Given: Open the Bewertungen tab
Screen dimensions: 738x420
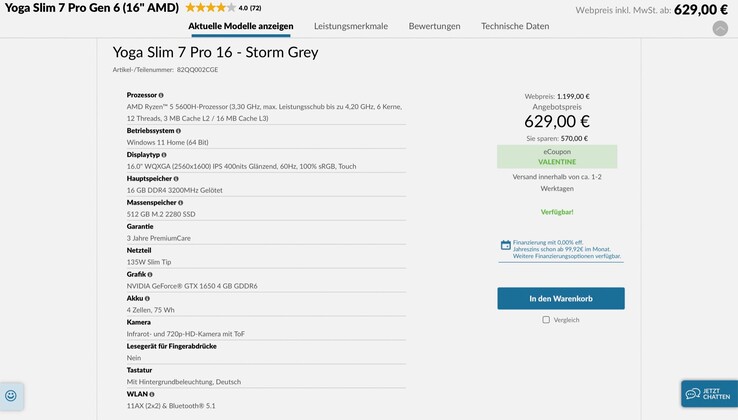Looking at the screenshot, I should [434, 26].
